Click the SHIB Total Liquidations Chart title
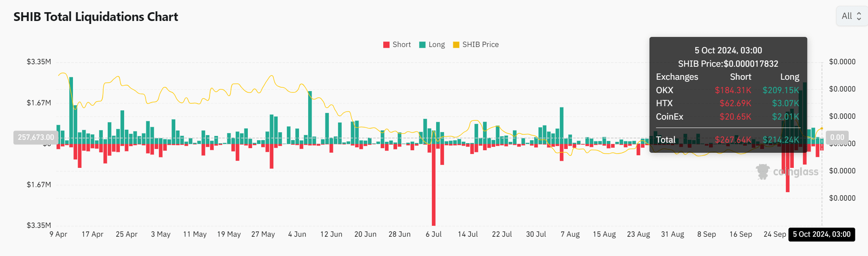The width and height of the screenshot is (868, 256). pos(96,17)
